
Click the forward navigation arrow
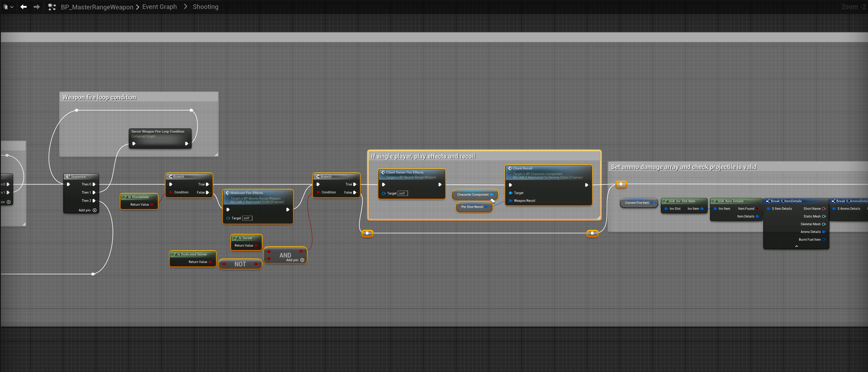click(37, 7)
